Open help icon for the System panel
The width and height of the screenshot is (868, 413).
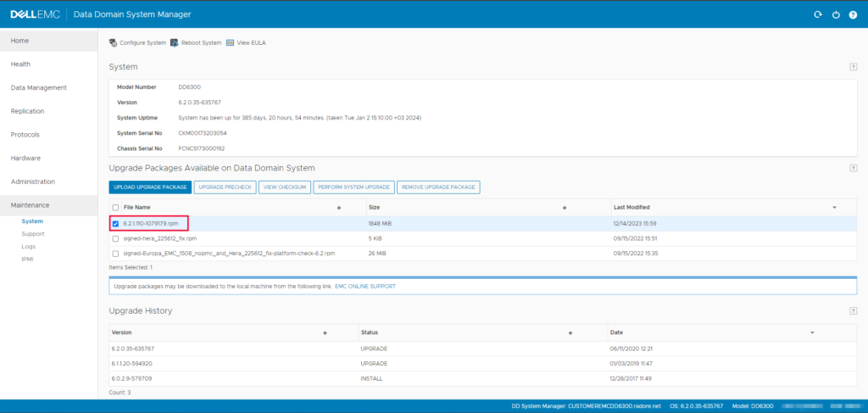[853, 66]
